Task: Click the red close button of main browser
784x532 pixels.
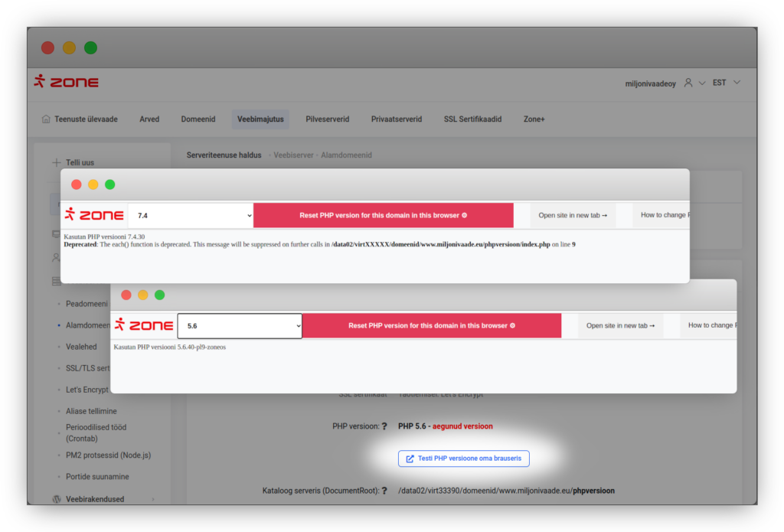Action: tap(48, 47)
